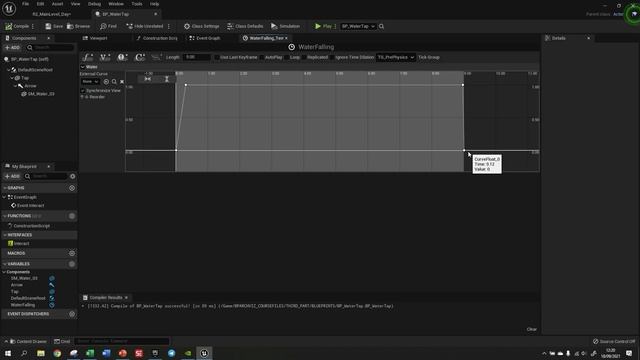Select SM_Water_03 in Components tree
The height and width of the screenshot is (360, 640).
click(38, 94)
